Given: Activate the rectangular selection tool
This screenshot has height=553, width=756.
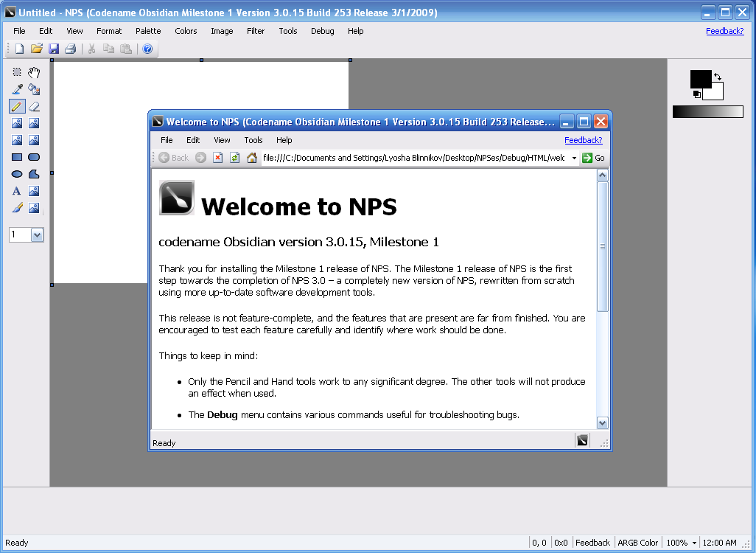Looking at the screenshot, I should [16, 72].
